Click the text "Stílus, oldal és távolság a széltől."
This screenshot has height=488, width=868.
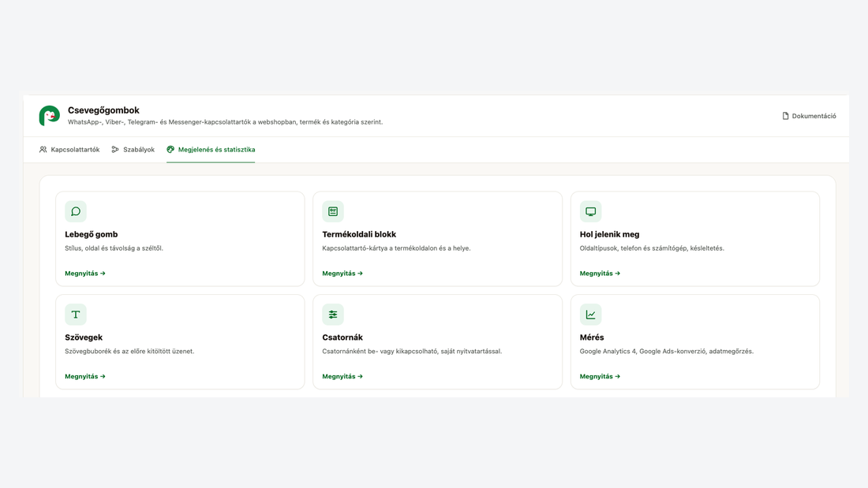coord(114,248)
